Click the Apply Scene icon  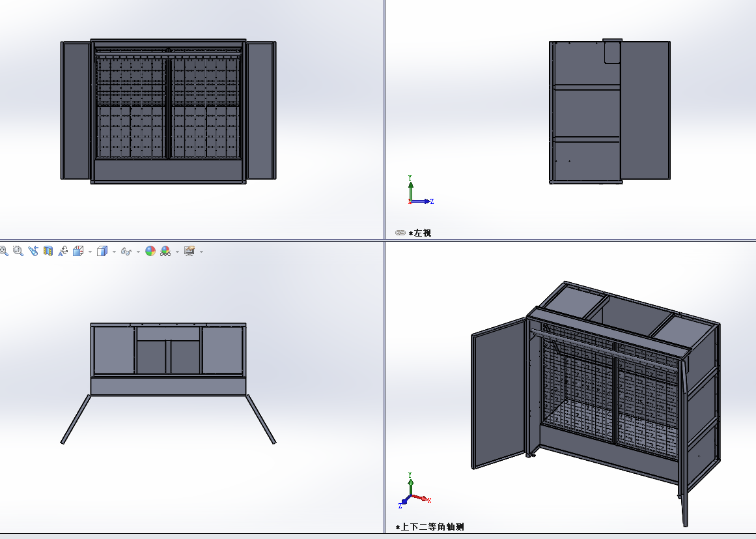166,251
